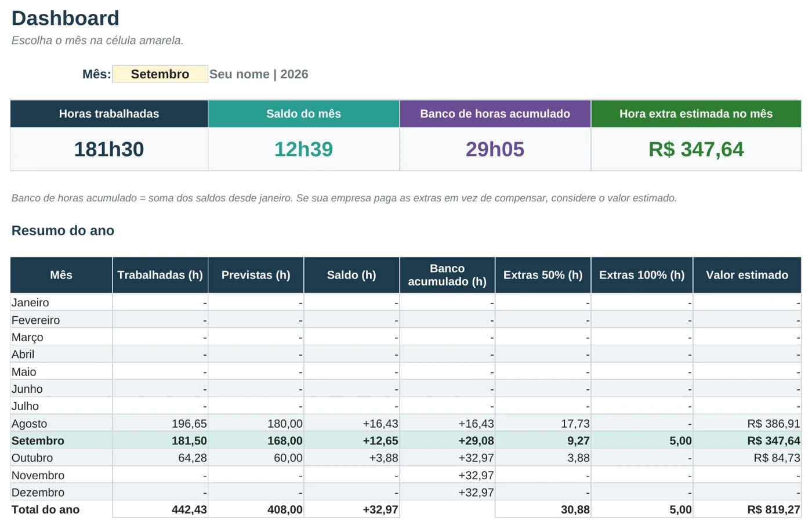Click the 'Extras 50% (h)' column header
Screen dimensions: 812x528
543,275
